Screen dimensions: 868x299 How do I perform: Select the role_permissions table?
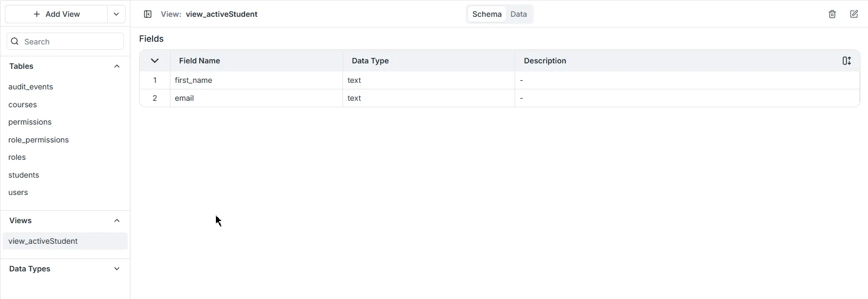point(38,140)
